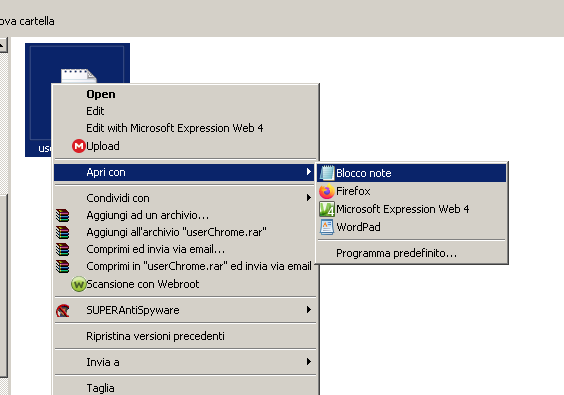
Task: Click the MEGA Upload icon
Action: coord(78,146)
